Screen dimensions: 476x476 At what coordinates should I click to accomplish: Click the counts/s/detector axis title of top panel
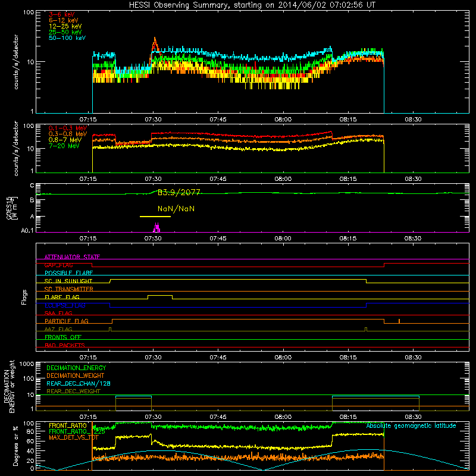point(16,62)
